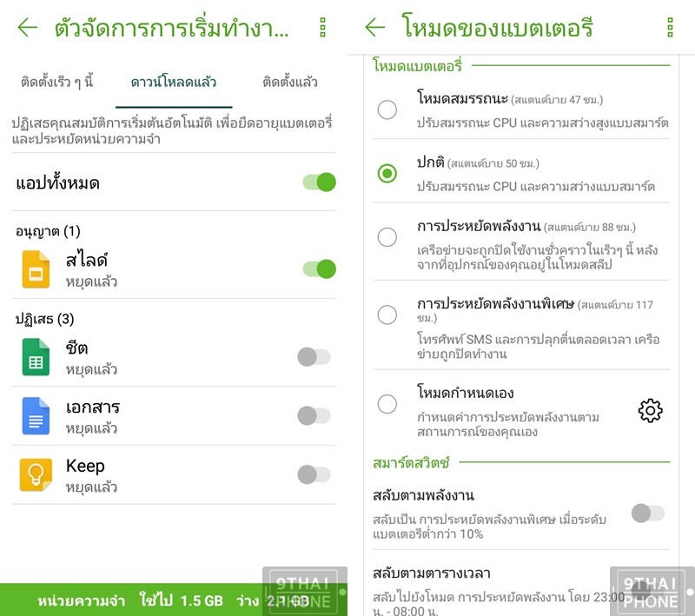Select โหมดสมรรถนะ radio button
This screenshot has height=616, width=695.
(387, 109)
